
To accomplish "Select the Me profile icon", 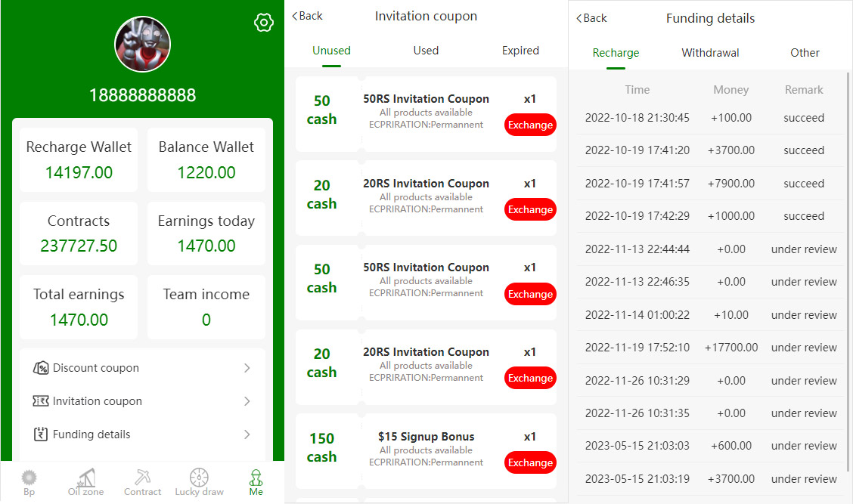I will [256, 478].
